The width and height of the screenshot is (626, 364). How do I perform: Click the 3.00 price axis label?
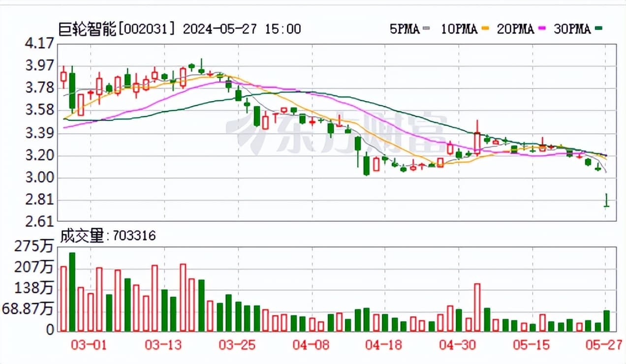tap(39, 178)
